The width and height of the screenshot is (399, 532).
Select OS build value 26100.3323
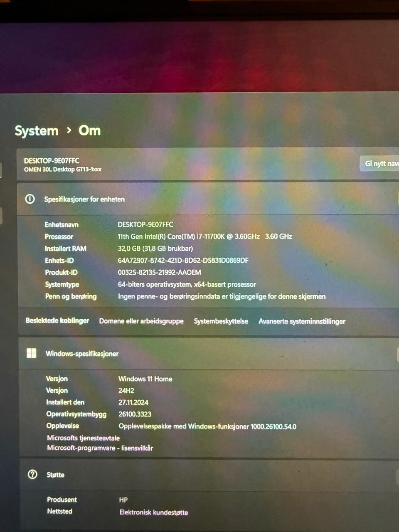(135, 414)
